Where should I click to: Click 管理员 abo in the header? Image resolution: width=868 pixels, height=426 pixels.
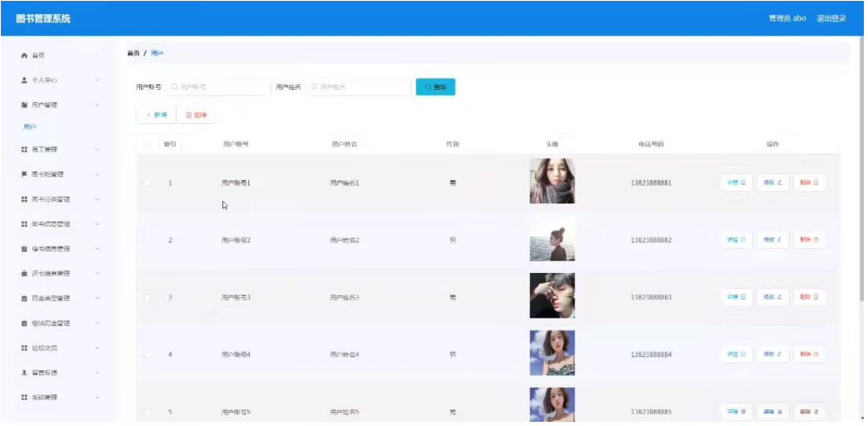(787, 18)
